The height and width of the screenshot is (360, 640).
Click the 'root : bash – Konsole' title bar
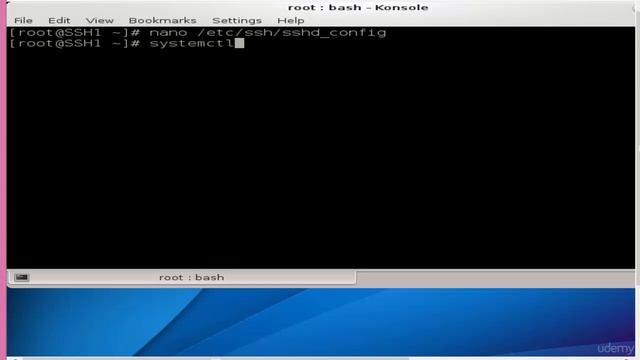pyautogui.click(x=358, y=7)
